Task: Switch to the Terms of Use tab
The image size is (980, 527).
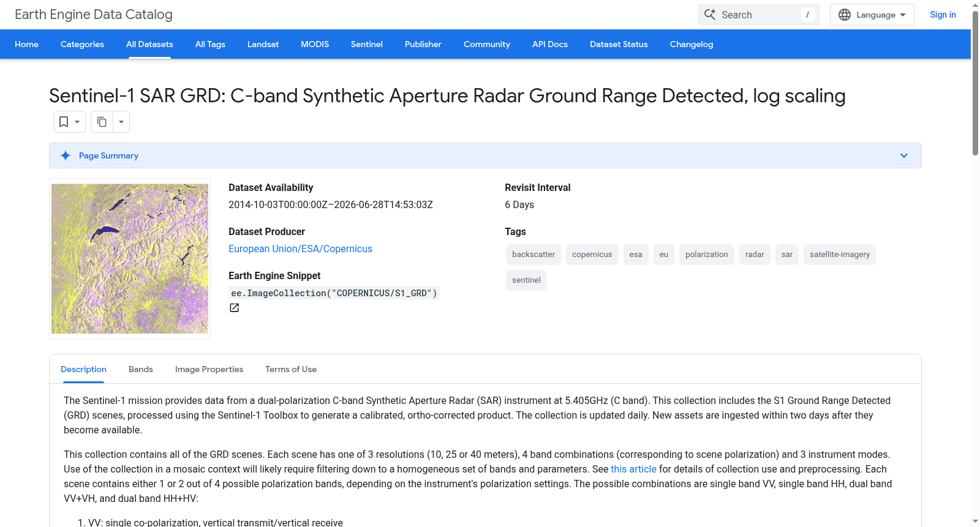Action: click(291, 369)
